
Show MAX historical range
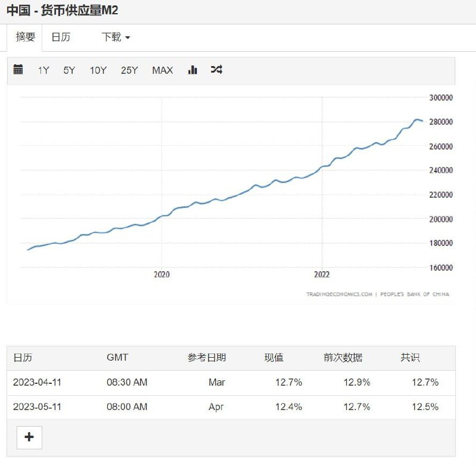[x=162, y=70]
